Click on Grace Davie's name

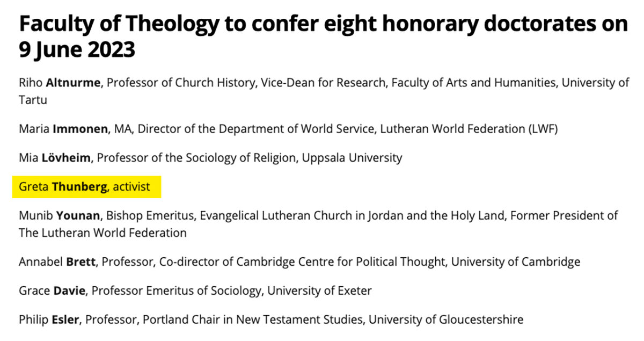(53, 291)
